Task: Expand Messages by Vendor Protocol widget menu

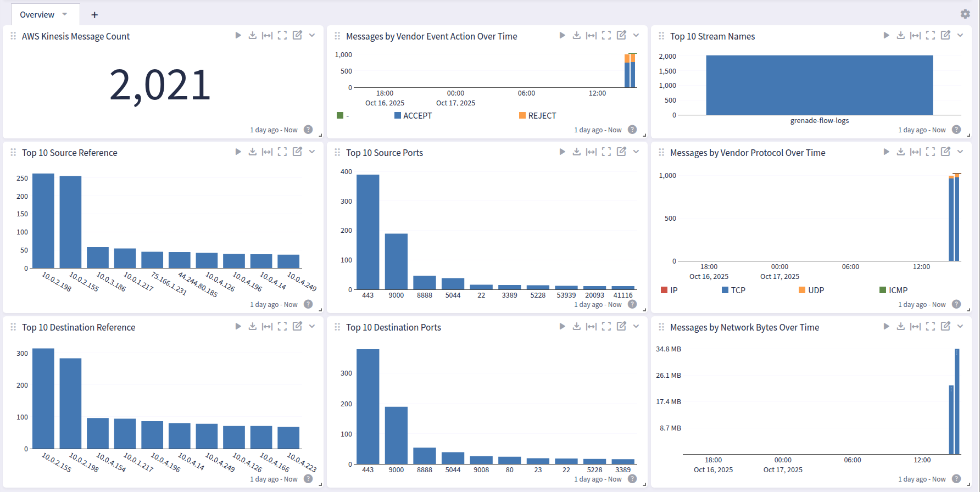Action: [960, 152]
